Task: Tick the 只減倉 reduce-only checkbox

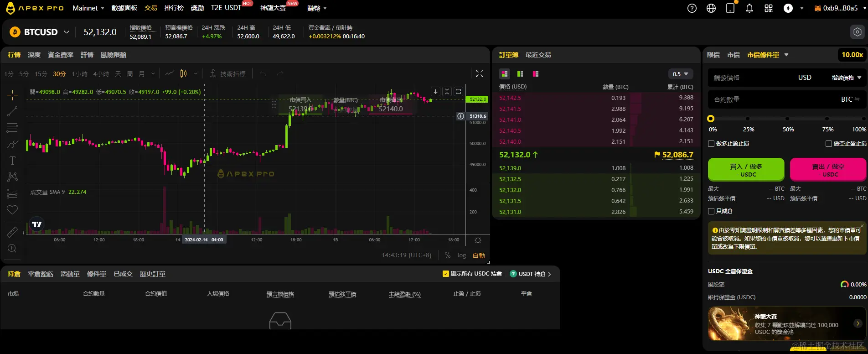Action: tap(711, 211)
